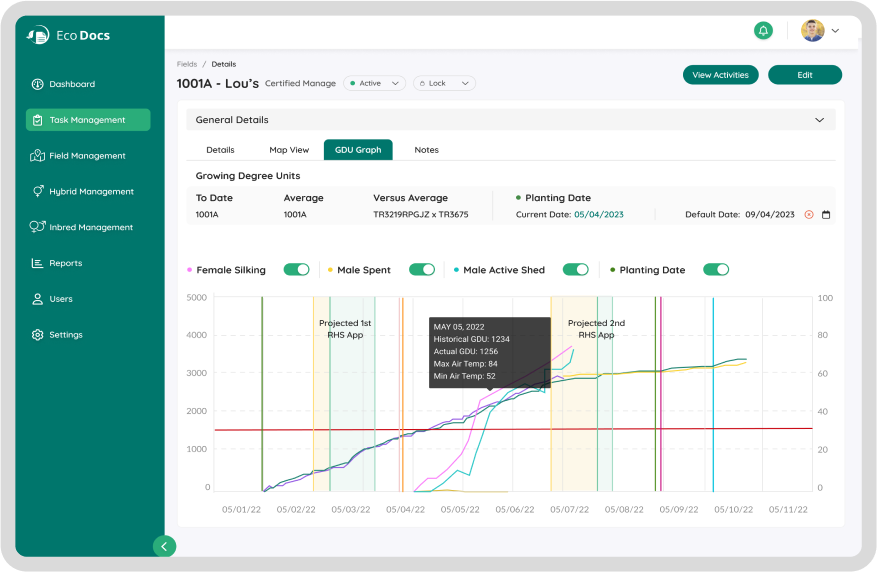This screenshot has height=572, width=877.
Task: Collapse the General Details section
Action: point(819,120)
